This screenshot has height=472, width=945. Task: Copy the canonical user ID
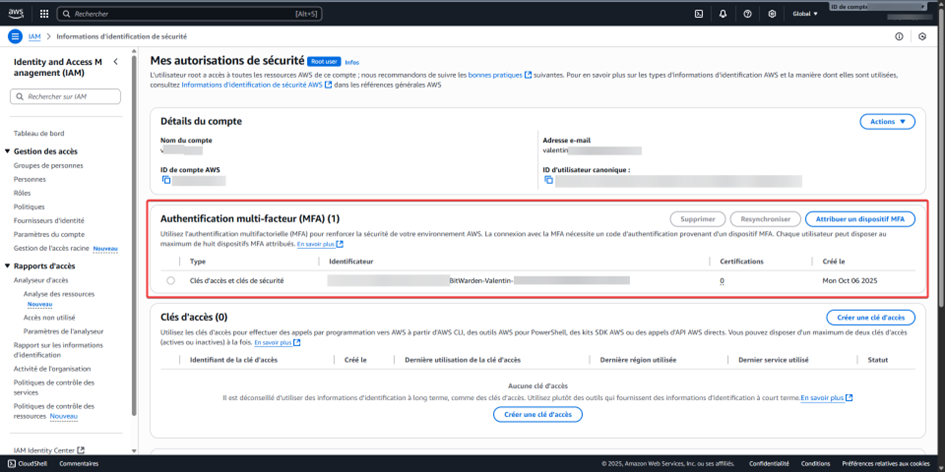548,180
